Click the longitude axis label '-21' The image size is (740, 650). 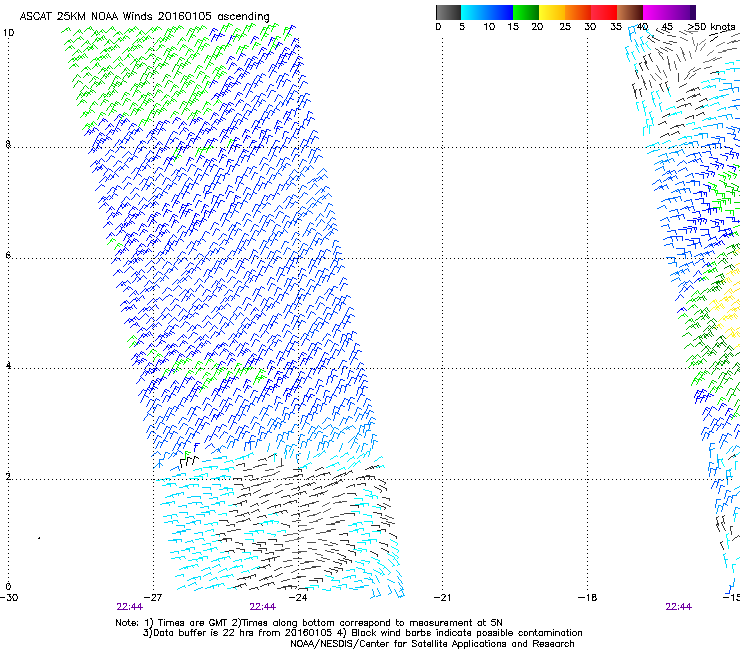(442, 598)
